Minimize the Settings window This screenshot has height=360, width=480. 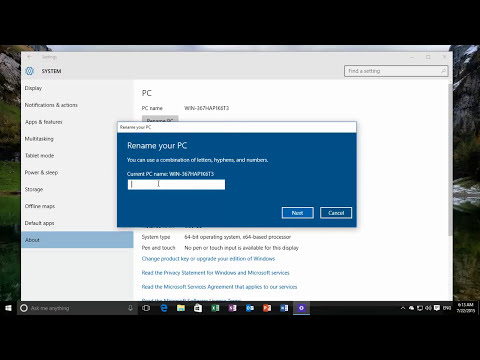point(412,57)
